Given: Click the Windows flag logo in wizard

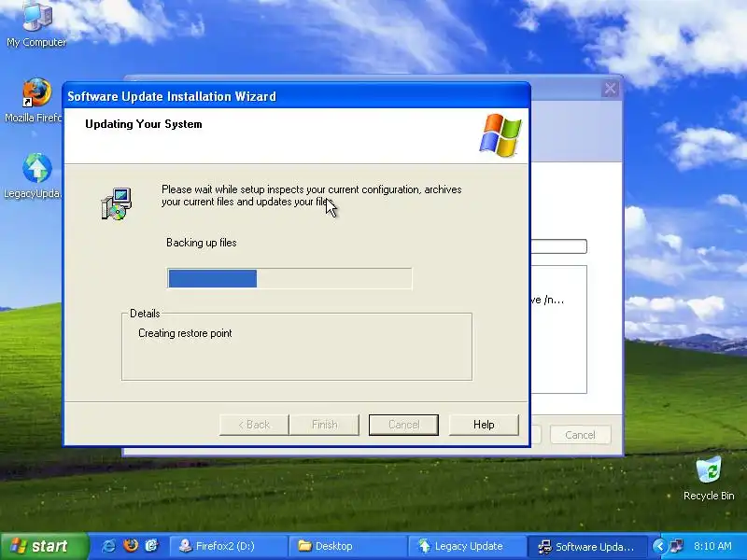Looking at the screenshot, I should tap(500, 135).
